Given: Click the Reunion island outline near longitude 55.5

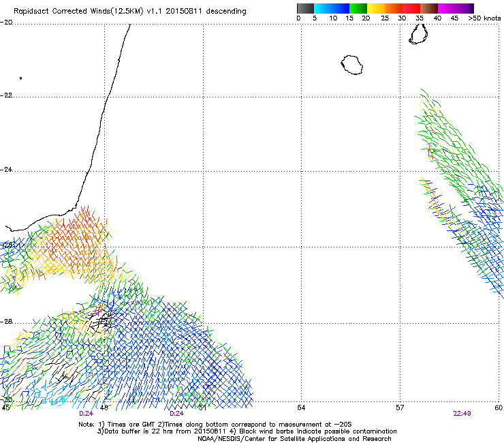Looking at the screenshot, I should (x=352, y=65).
